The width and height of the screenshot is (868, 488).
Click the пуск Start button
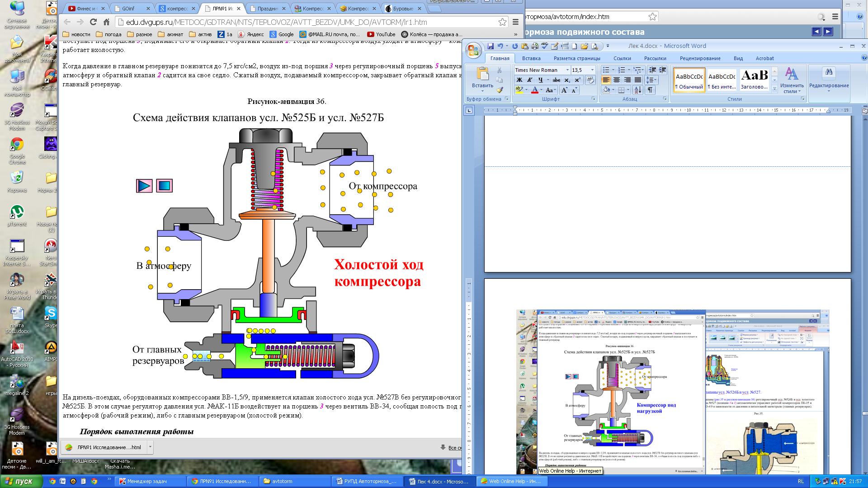pos(21,481)
